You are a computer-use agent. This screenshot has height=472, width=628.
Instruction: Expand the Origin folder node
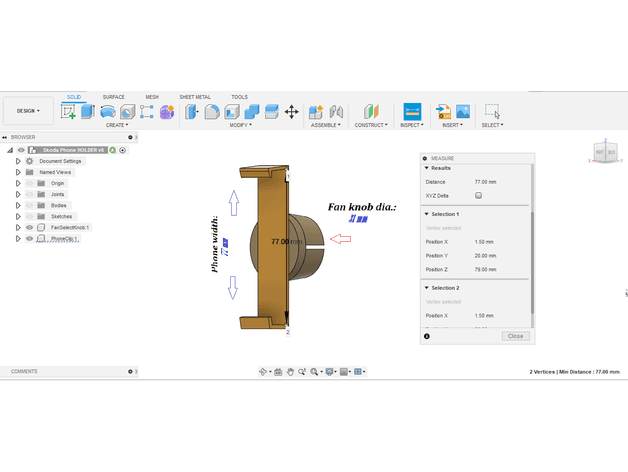point(18,184)
